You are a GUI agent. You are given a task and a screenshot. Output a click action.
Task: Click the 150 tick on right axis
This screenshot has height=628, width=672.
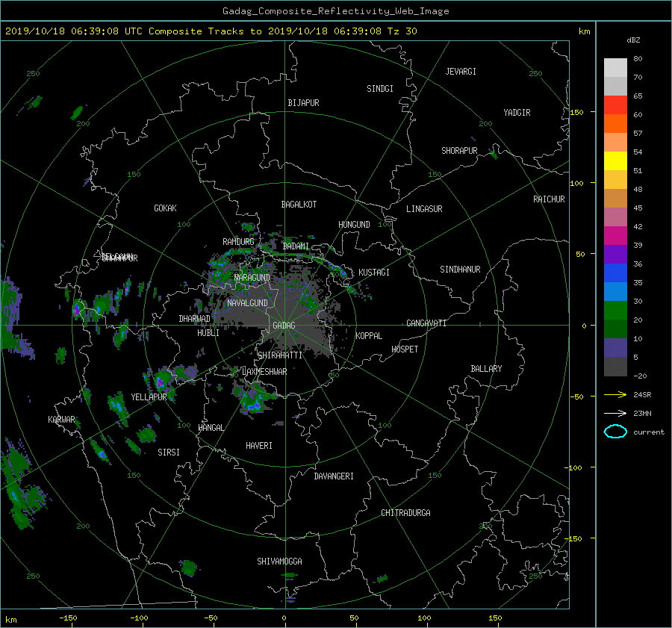[x=577, y=112]
